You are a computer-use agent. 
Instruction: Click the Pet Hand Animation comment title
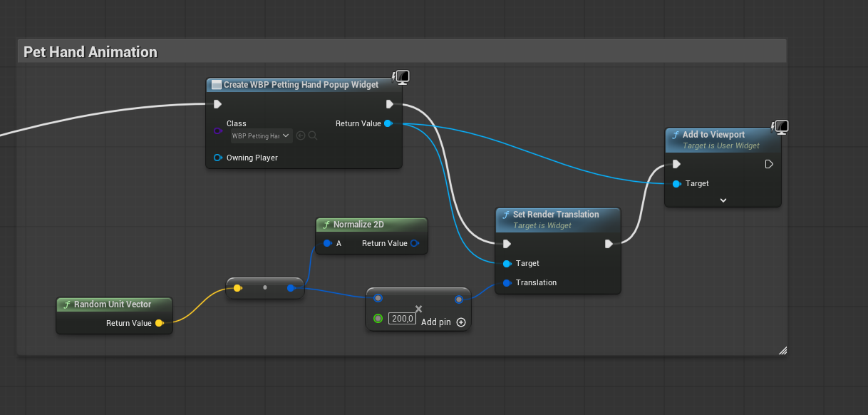tap(91, 52)
